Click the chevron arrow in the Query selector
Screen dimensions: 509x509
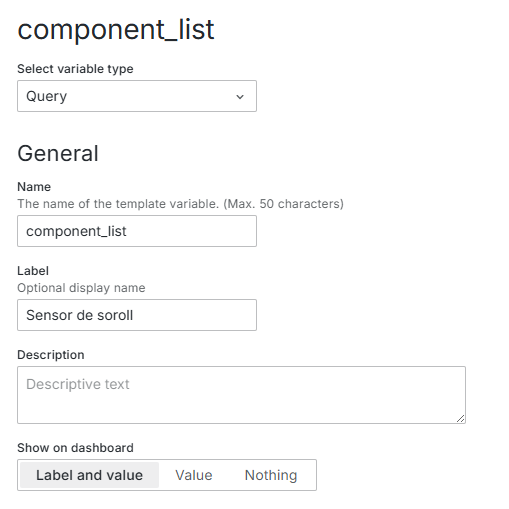(x=240, y=97)
